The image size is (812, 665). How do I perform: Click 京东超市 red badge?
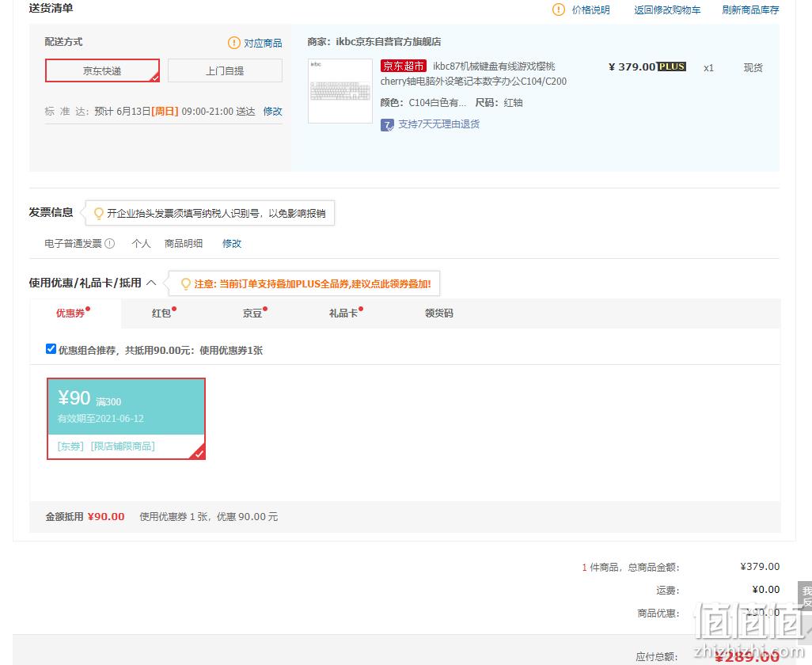click(x=404, y=66)
